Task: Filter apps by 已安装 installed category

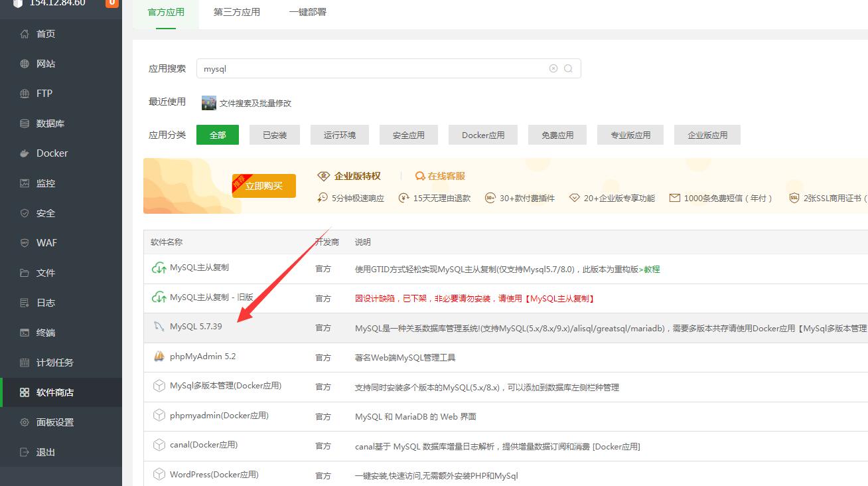Action: (x=274, y=134)
